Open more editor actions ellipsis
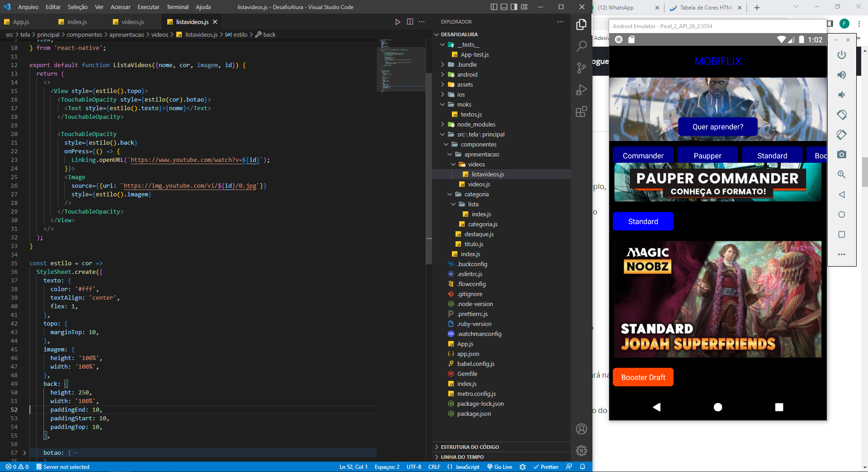868x472 pixels. (422, 22)
